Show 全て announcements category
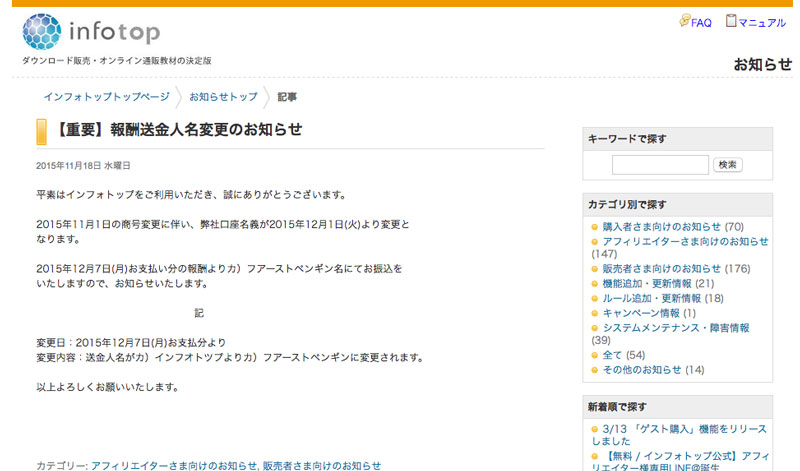This screenshot has height=471, width=800. [612, 355]
